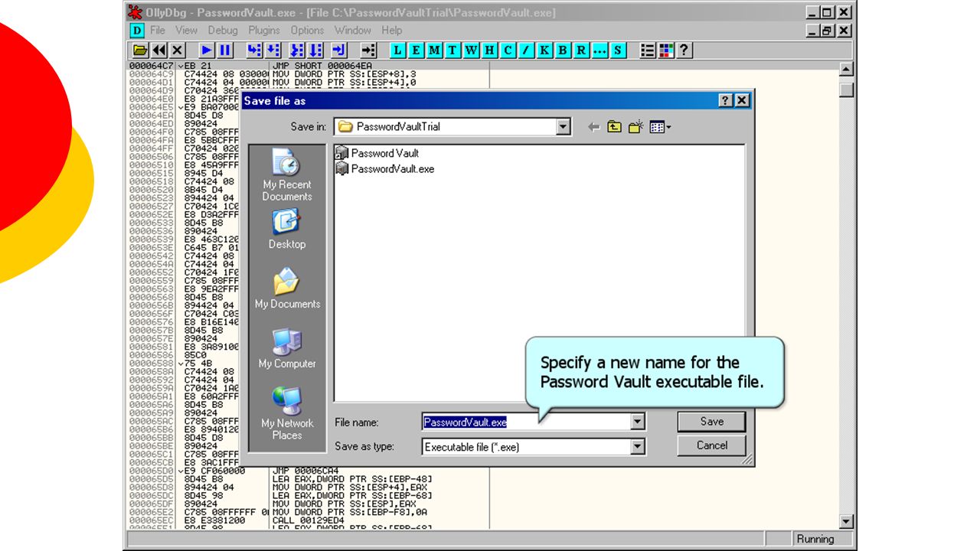Click the Save button
980x551 pixels.
click(712, 422)
